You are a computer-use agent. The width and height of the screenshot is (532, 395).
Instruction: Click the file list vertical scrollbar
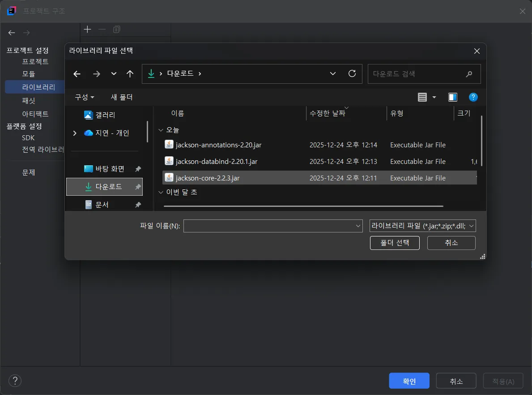click(x=481, y=141)
